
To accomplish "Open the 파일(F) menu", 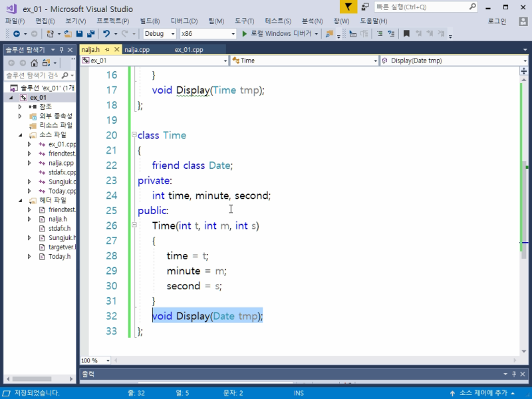I will coord(15,21).
